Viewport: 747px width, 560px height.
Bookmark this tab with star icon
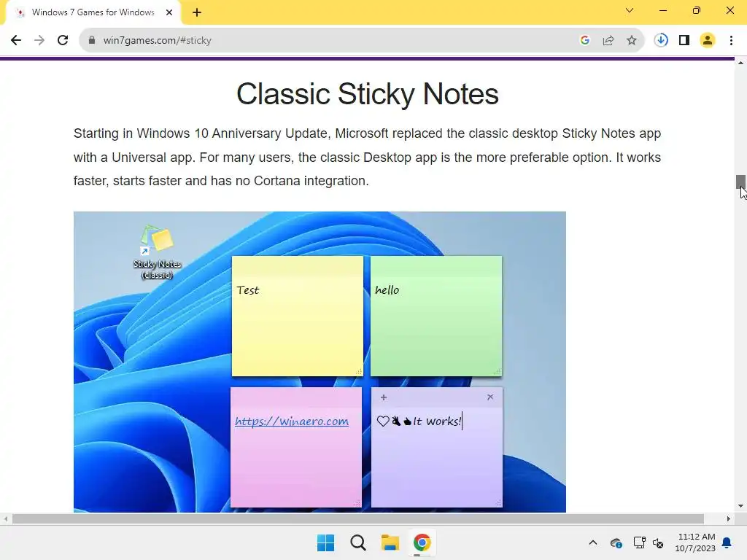[x=632, y=41]
